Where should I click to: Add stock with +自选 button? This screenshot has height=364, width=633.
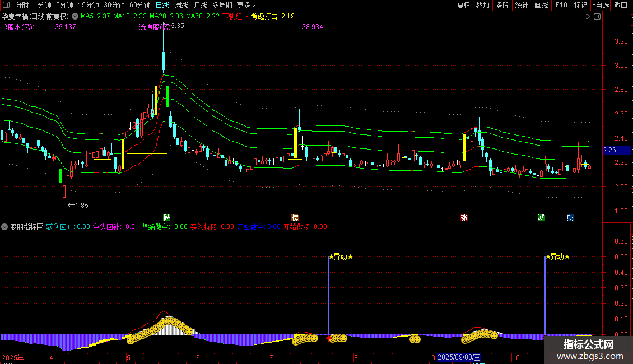coord(601,5)
